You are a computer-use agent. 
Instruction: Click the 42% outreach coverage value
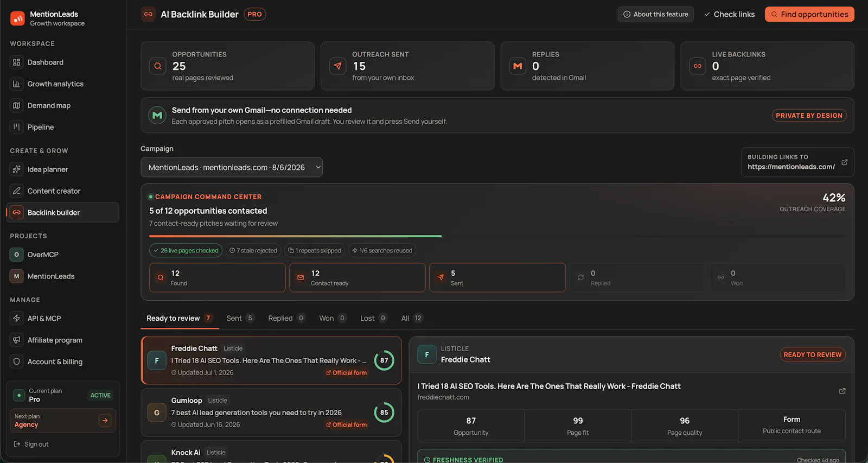click(834, 198)
